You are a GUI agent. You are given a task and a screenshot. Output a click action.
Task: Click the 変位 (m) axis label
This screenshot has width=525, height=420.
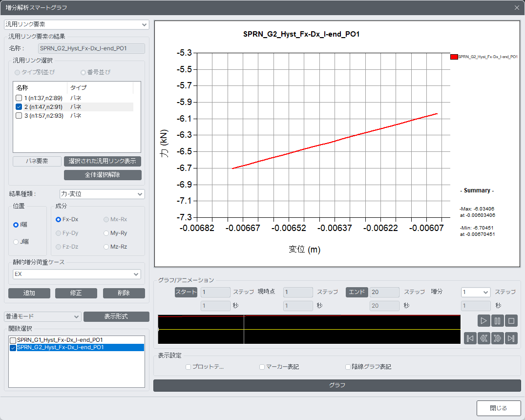click(304, 249)
